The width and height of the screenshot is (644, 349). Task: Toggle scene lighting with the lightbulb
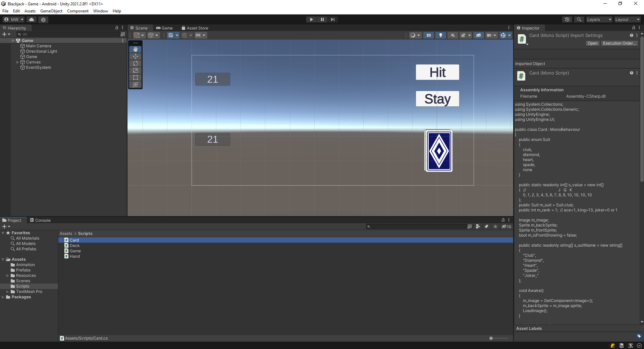[440, 35]
